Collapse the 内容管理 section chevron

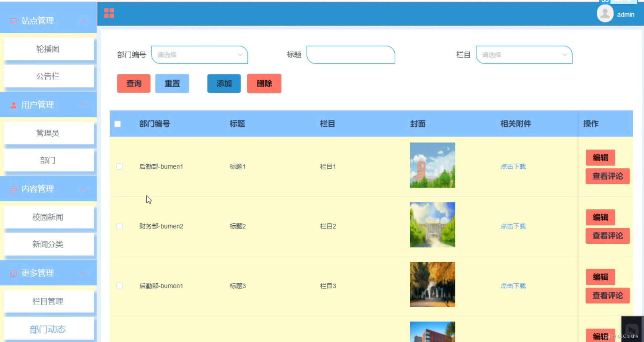(84, 189)
